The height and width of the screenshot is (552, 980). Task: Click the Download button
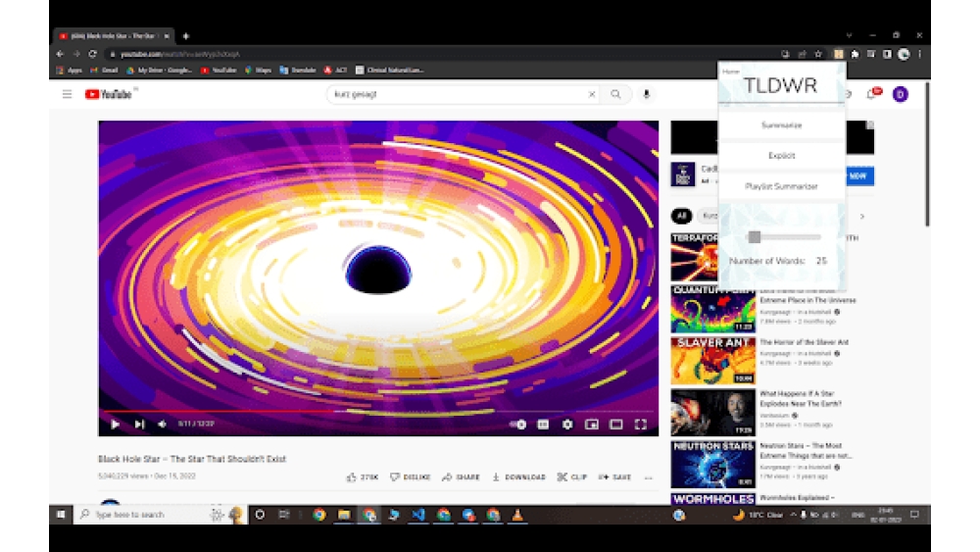point(518,477)
